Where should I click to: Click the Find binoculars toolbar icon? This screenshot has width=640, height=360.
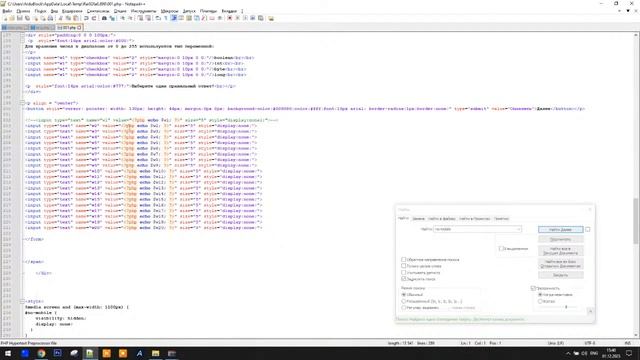pos(104,18)
